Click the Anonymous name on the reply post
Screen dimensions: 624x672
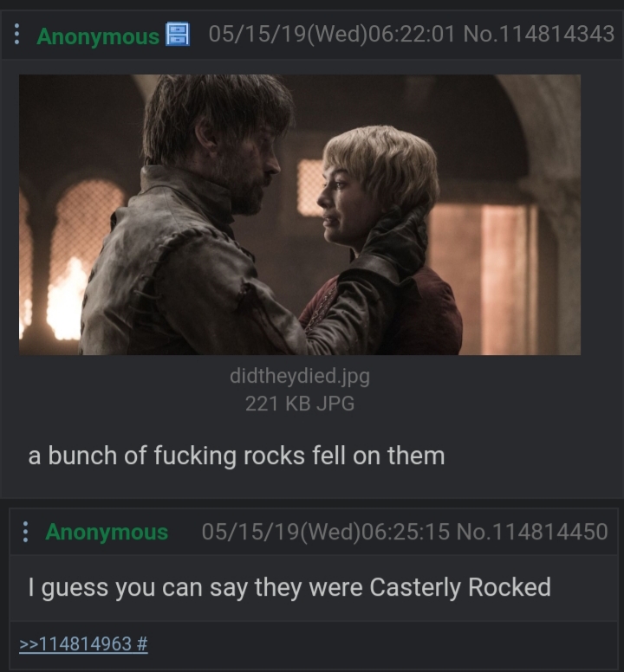[x=107, y=532]
